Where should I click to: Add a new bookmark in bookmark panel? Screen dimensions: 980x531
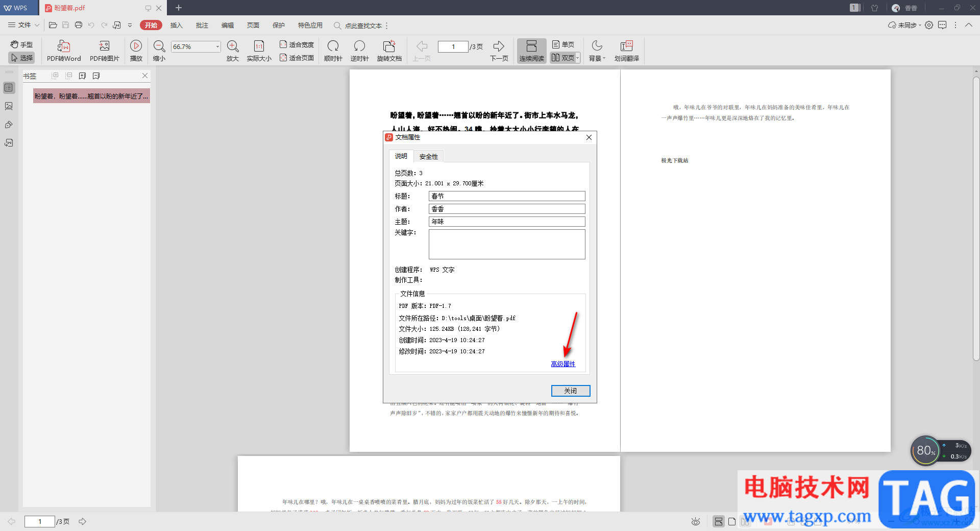click(82, 76)
